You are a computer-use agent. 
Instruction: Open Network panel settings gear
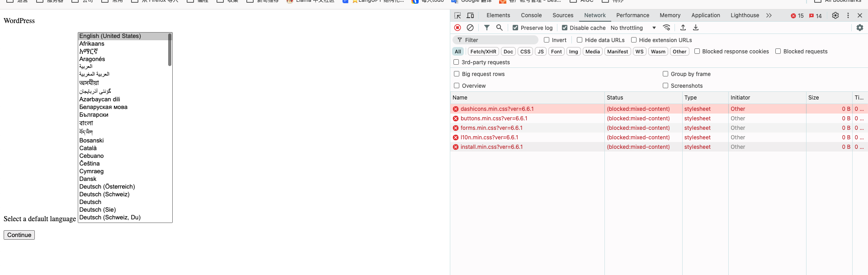click(860, 28)
